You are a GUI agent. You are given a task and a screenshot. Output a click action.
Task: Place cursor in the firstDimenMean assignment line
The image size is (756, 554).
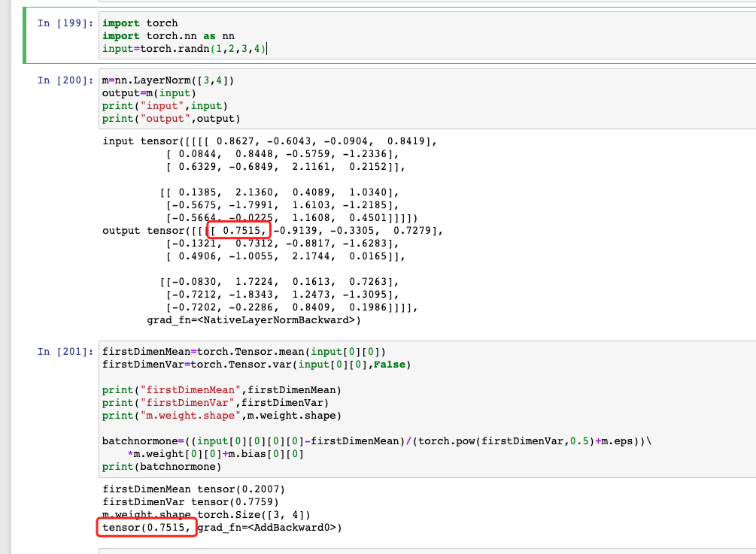point(244,352)
